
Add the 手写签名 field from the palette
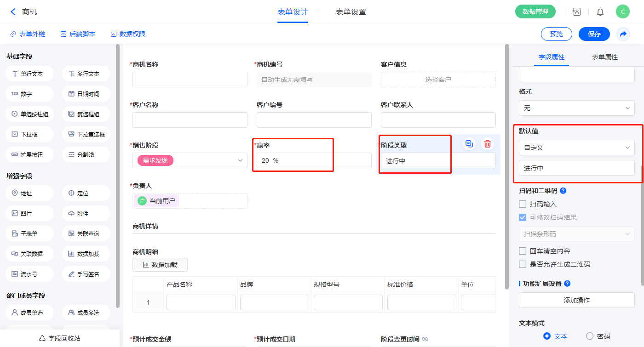click(x=86, y=274)
